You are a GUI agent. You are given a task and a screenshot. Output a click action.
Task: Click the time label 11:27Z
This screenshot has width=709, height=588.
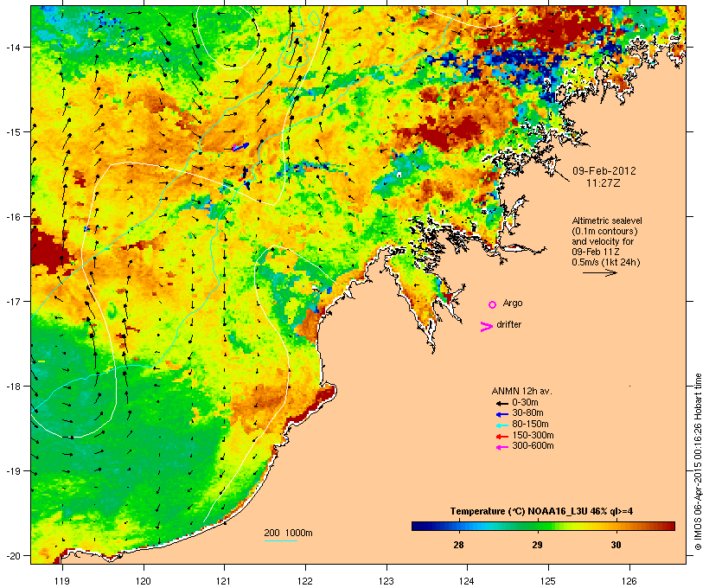click(x=604, y=183)
